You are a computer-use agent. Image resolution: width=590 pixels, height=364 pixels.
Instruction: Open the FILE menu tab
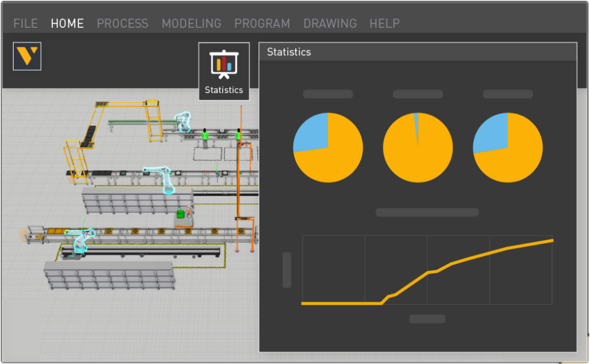tap(26, 23)
